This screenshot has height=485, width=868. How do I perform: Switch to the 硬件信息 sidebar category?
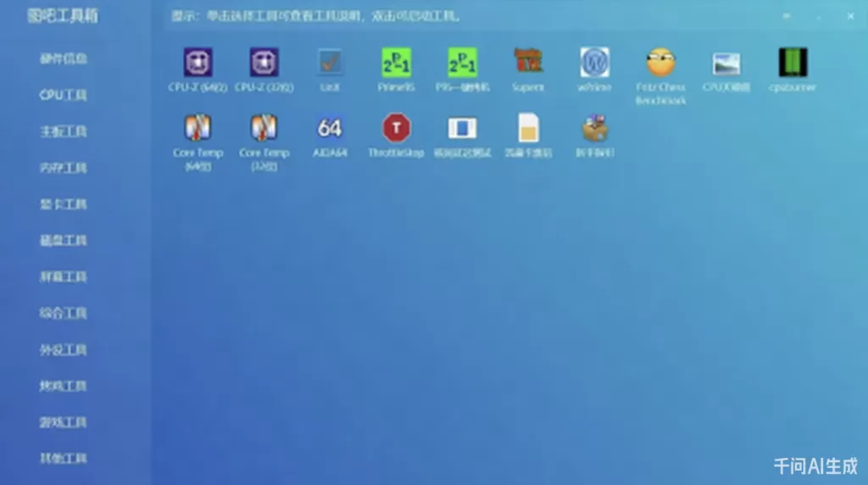tap(64, 59)
